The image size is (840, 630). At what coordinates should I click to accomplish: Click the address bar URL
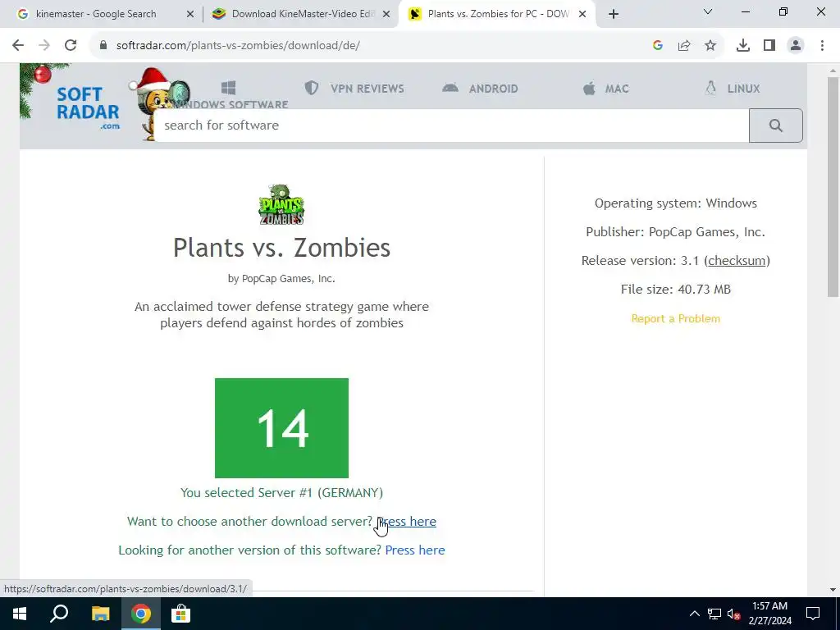(238, 46)
